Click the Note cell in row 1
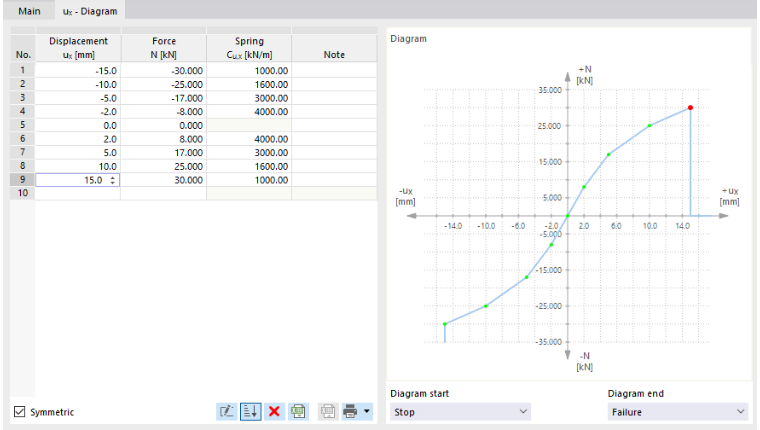The image size is (760, 430). tap(334, 71)
